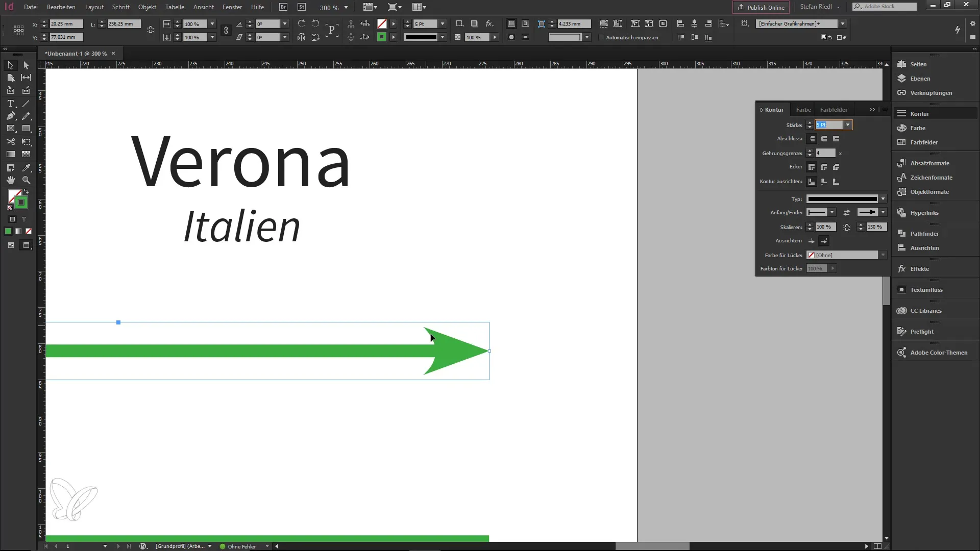
Task: Open the zoom level 300 % dropdown
Action: pos(346,8)
